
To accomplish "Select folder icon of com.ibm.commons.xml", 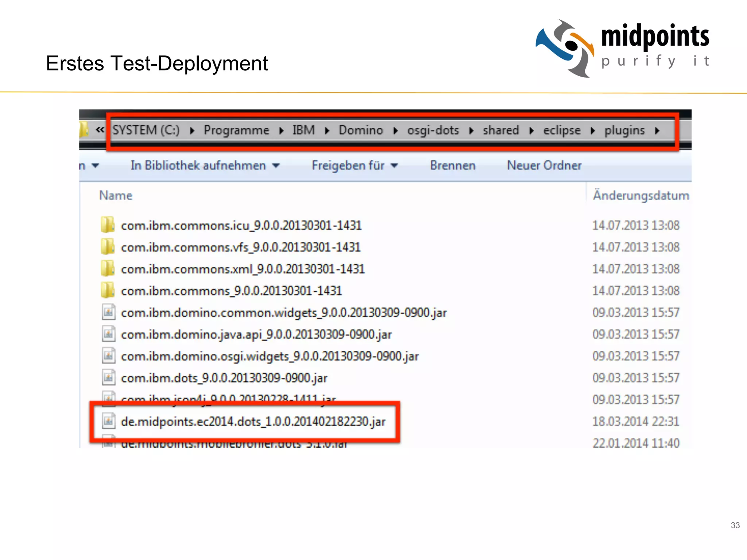I will (x=108, y=268).
